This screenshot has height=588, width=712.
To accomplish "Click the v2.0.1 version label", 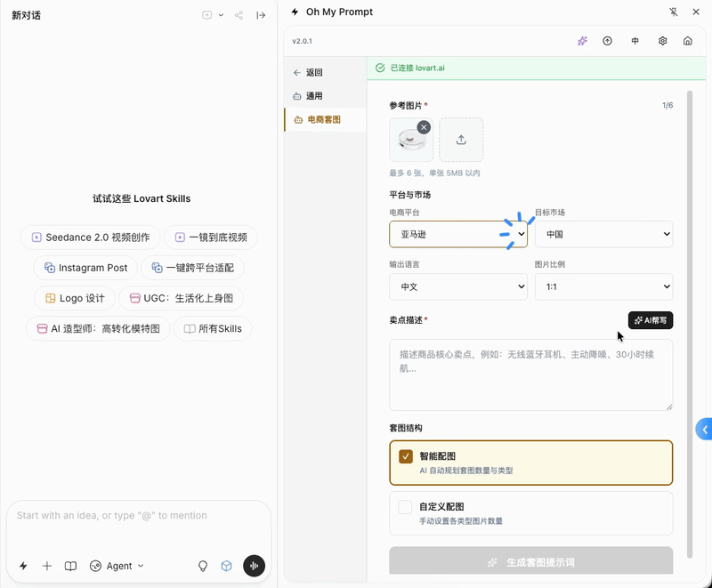I will click(302, 41).
